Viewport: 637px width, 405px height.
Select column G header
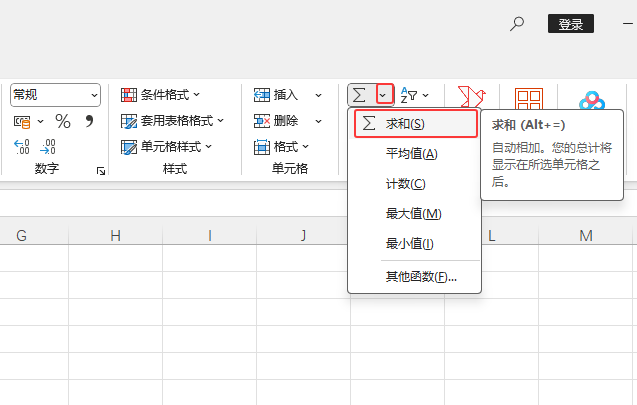(x=22, y=236)
